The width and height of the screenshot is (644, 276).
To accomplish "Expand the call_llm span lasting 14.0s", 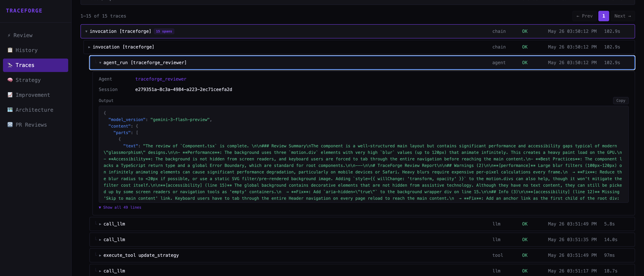I will [x=362, y=240].
